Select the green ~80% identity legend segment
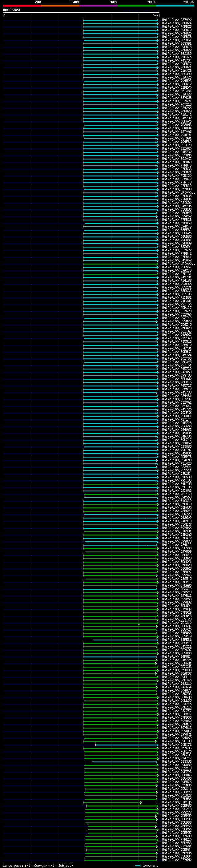Image resolution: width=197 pixels, height=868 pixels. click(x=137, y=6)
